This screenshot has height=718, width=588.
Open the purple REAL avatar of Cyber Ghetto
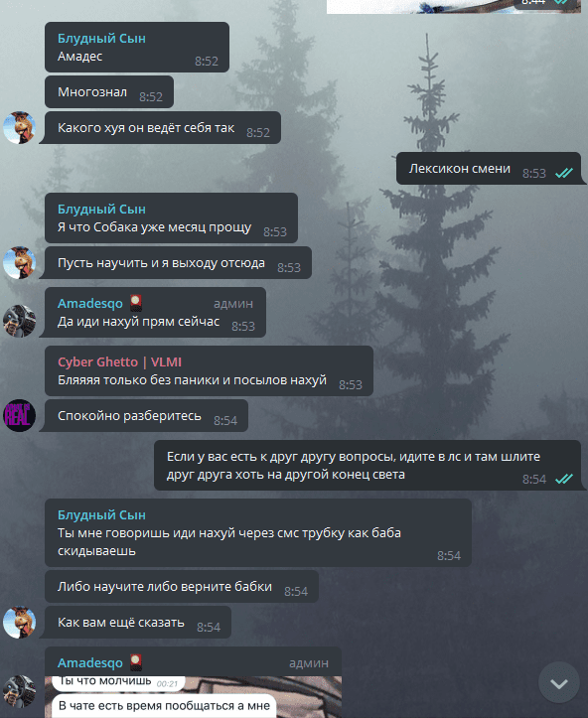19,415
